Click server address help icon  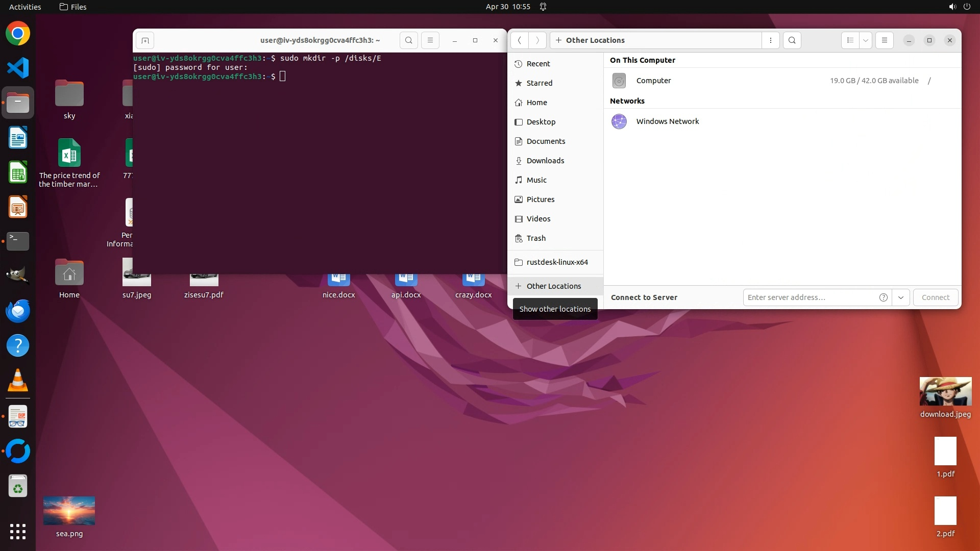(x=884, y=297)
